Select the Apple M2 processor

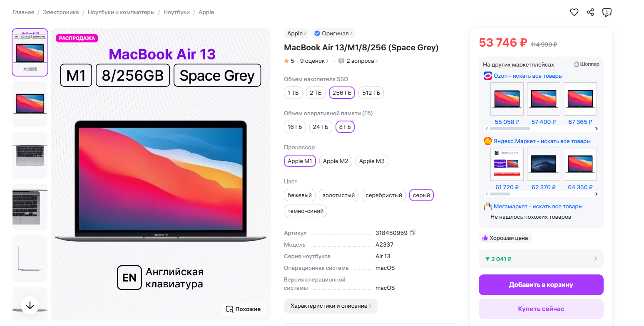click(x=336, y=161)
